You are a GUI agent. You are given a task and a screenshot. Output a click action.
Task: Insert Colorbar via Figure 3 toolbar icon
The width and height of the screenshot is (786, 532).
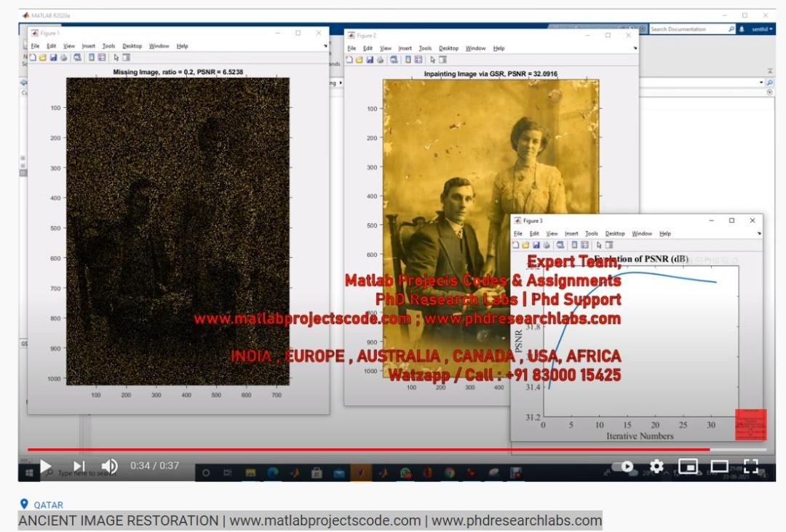click(574, 245)
